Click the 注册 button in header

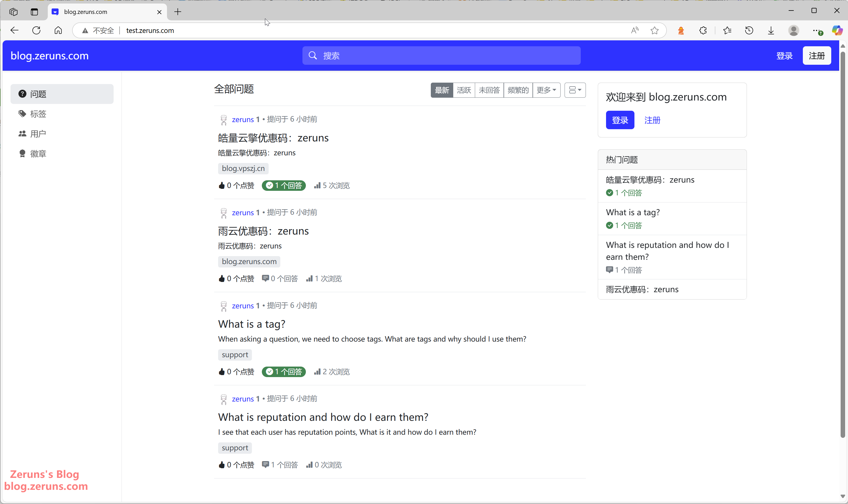pyautogui.click(x=817, y=55)
